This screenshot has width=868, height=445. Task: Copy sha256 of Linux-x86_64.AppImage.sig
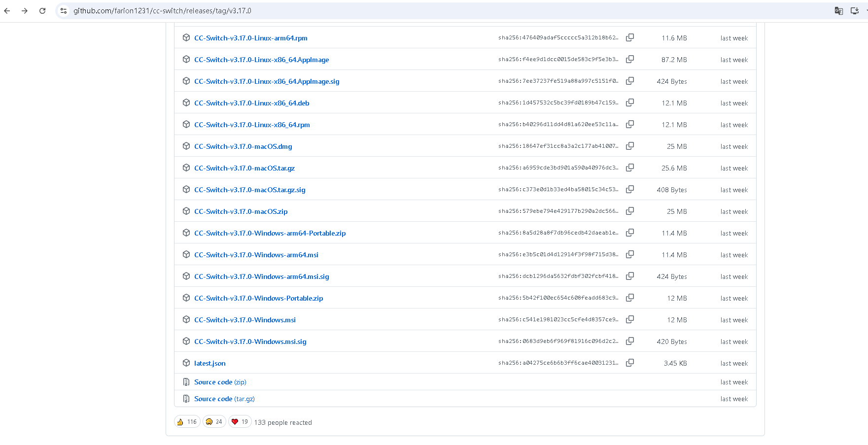click(x=630, y=81)
